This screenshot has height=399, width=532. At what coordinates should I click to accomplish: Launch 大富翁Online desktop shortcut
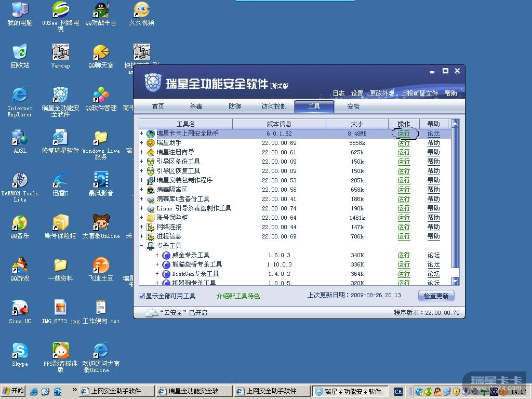(101, 227)
